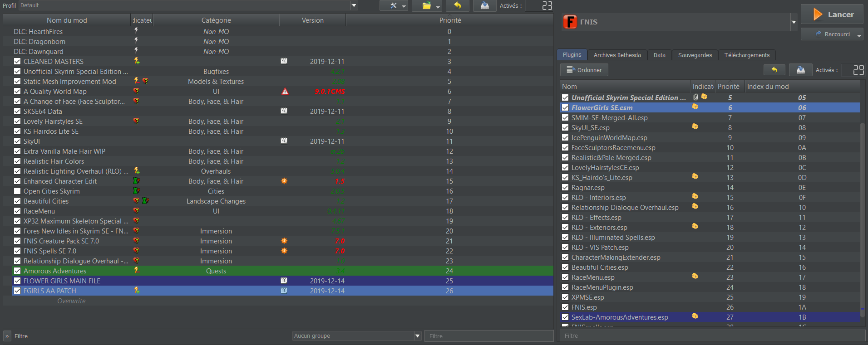Viewport: 868px width, 345px height.
Task: Restore mod list backup with the yellow arrow
Action: pos(457,6)
